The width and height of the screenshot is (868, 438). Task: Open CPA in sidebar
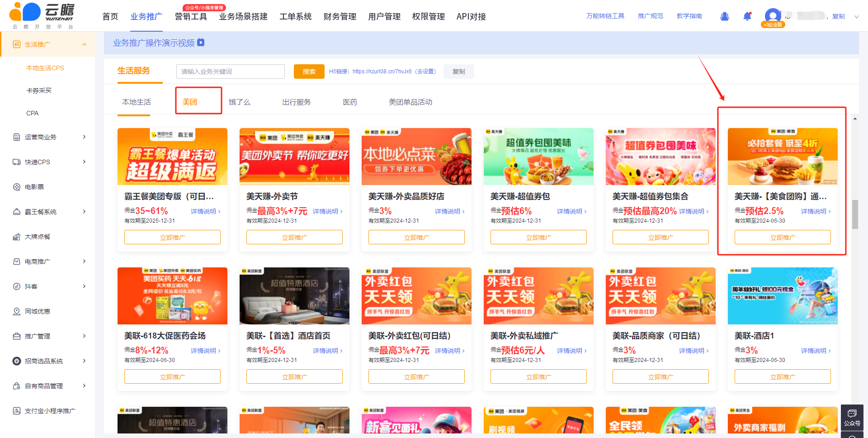pos(32,113)
